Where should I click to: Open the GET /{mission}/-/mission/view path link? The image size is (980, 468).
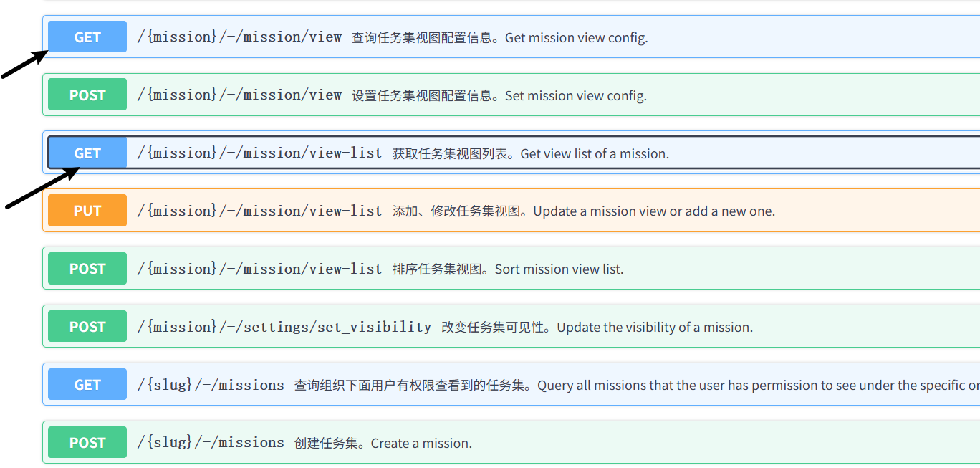pyautogui.click(x=239, y=37)
